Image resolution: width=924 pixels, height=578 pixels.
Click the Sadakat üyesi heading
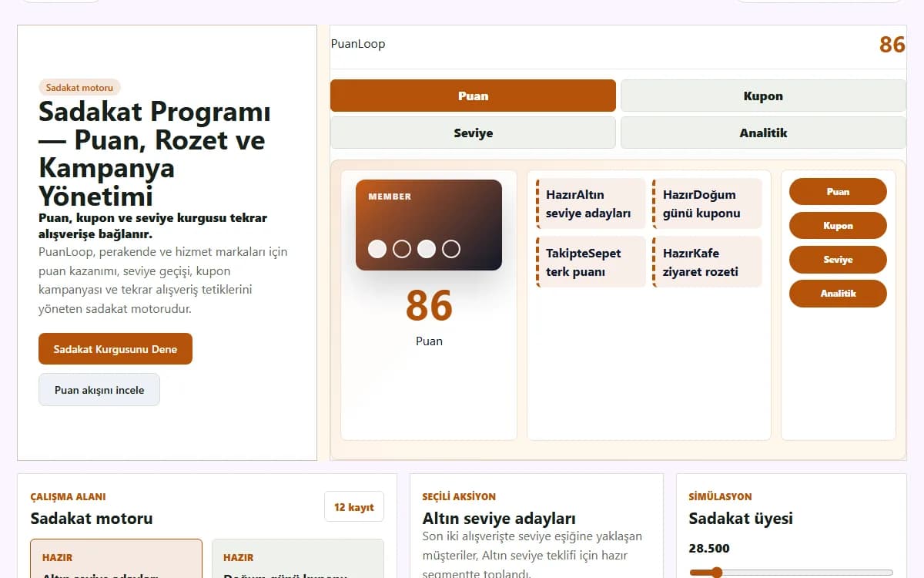[x=741, y=519]
